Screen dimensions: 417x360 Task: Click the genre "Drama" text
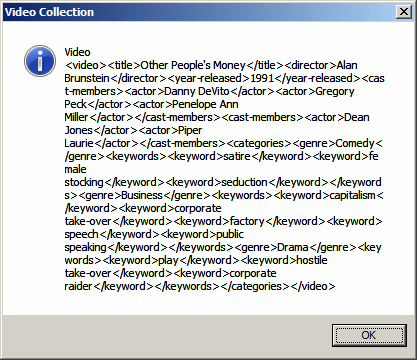(292, 247)
